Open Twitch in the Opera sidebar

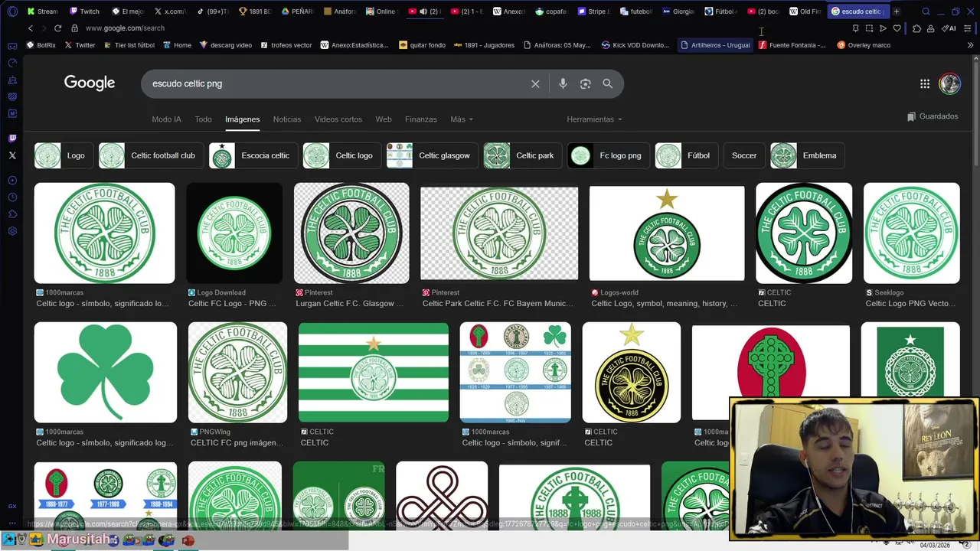tap(12, 139)
